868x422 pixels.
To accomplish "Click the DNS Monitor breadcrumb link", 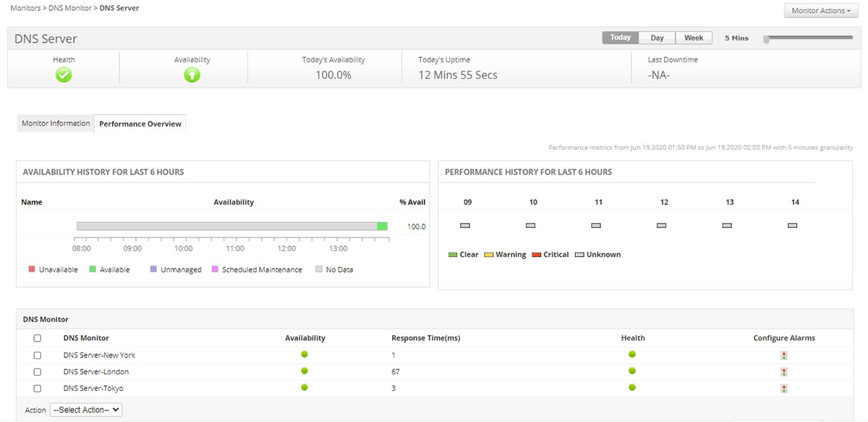I will point(69,8).
